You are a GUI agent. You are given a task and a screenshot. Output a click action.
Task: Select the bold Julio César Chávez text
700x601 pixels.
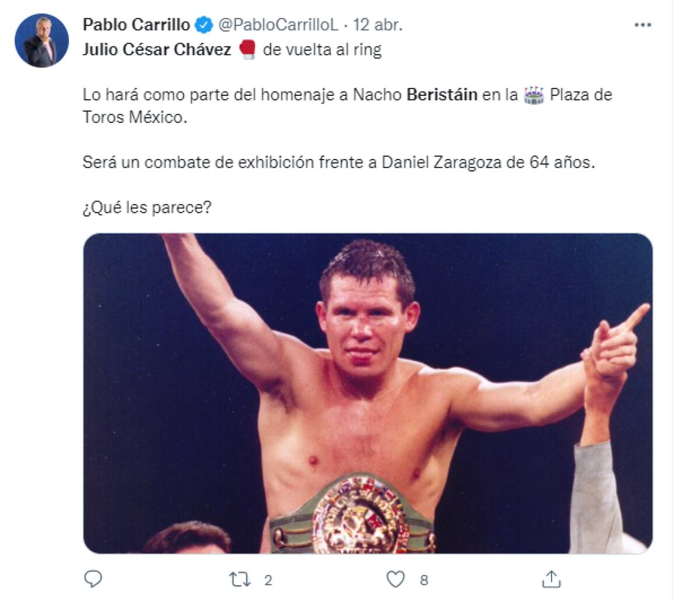tap(157, 50)
